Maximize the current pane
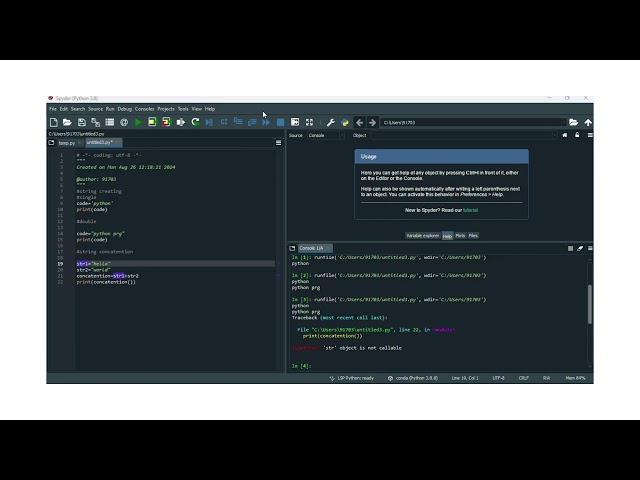The image size is (640, 480). point(295,122)
